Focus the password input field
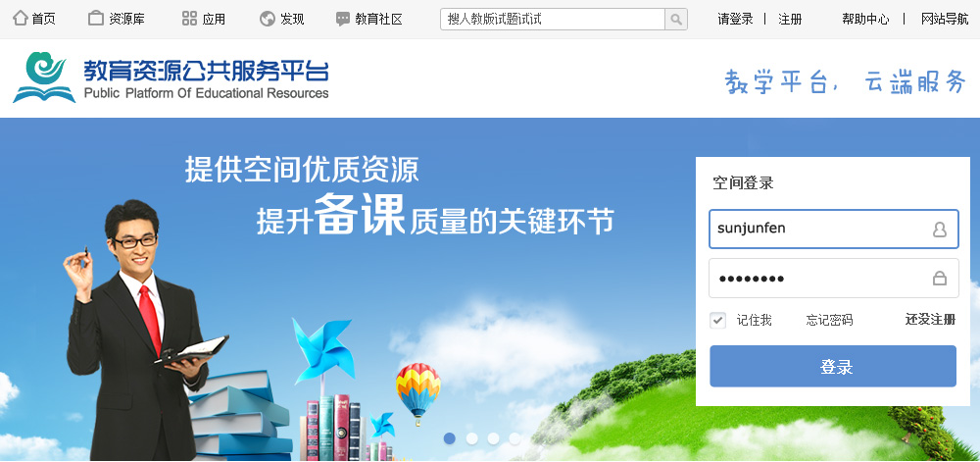The image size is (980, 462). (x=834, y=279)
